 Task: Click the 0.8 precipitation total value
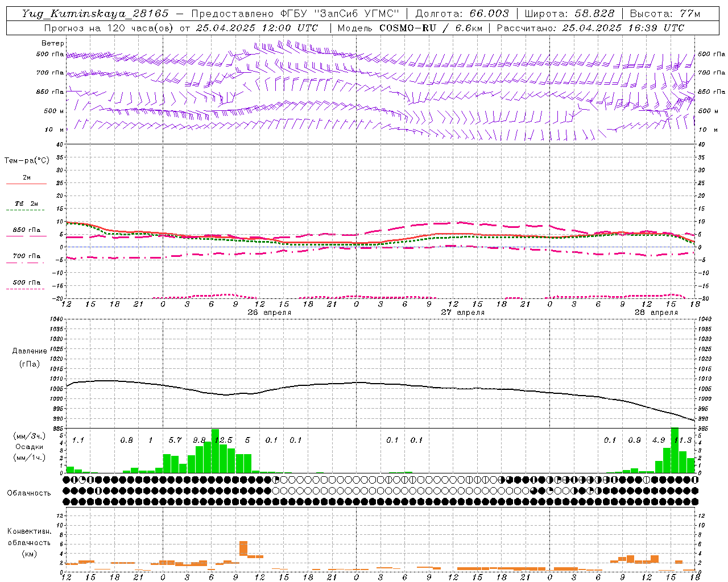point(127,440)
